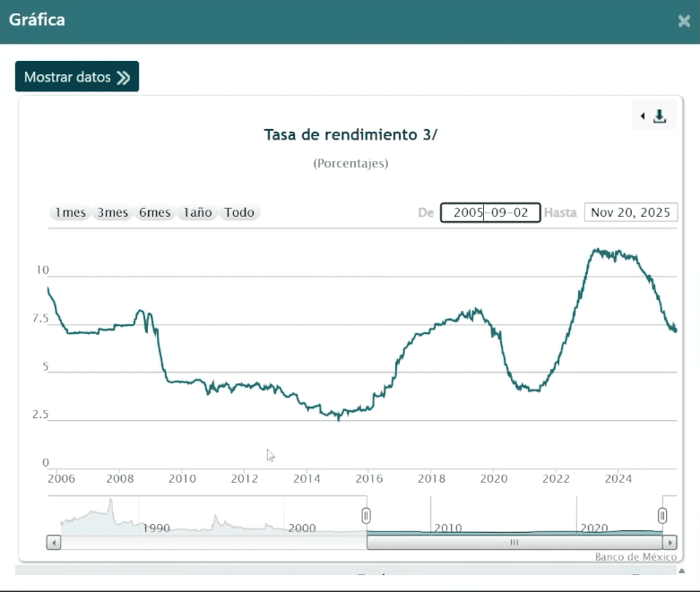Click the navigator scrollbar right arrow
700x592 pixels.
[670, 543]
